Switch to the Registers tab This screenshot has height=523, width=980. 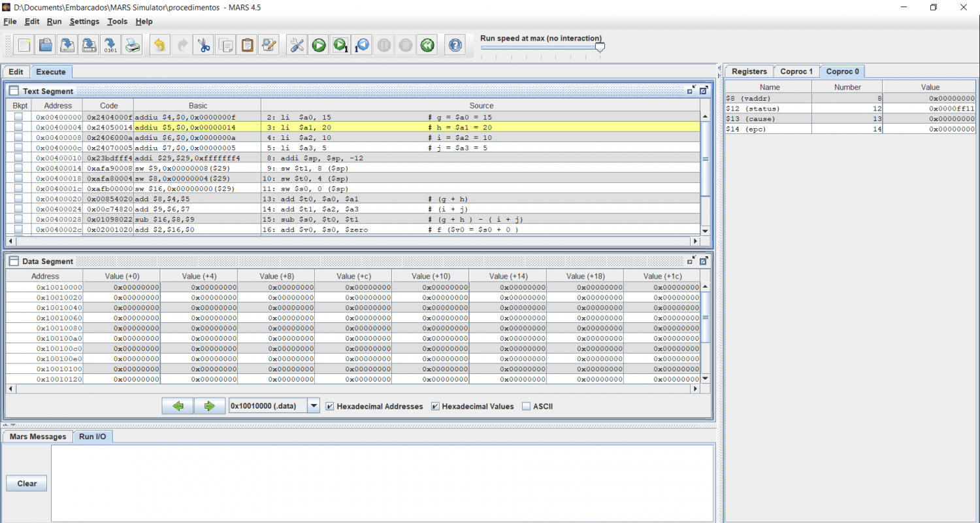[x=749, y=71]
